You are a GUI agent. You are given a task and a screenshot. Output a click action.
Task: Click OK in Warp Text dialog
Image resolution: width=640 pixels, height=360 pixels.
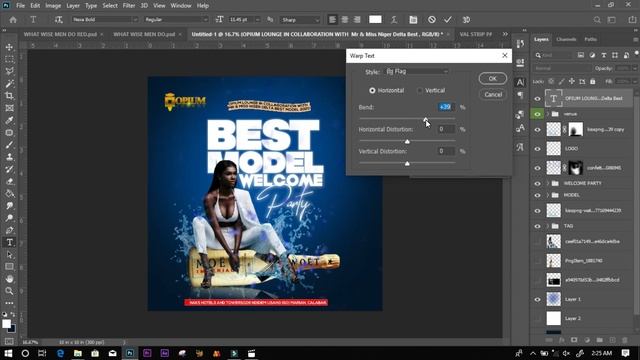point(493,78)
